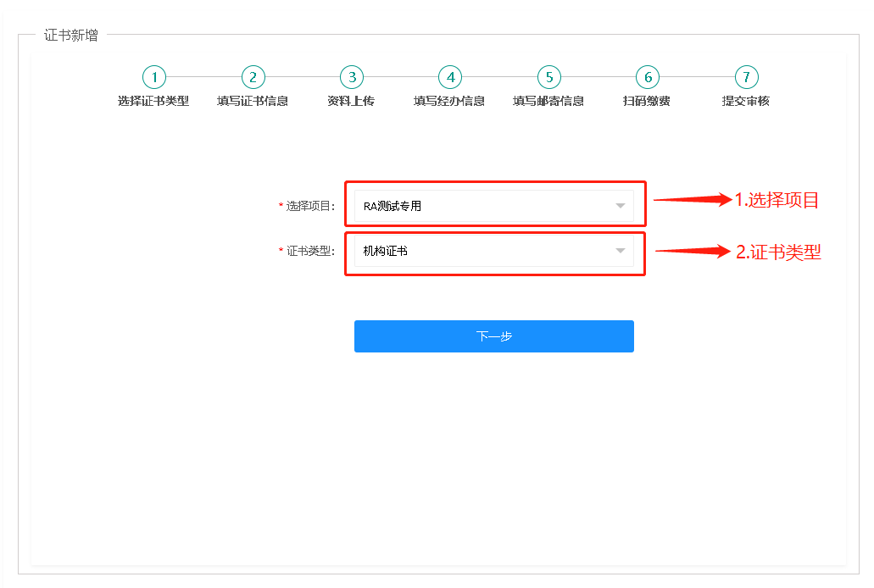Click the 选择证书类型 step label
This screenshot has width=874, height=588.
click(x=153, y=101)
